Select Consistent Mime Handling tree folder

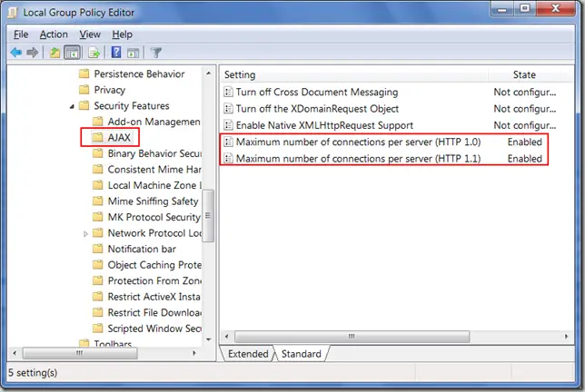tap(154, 170)
